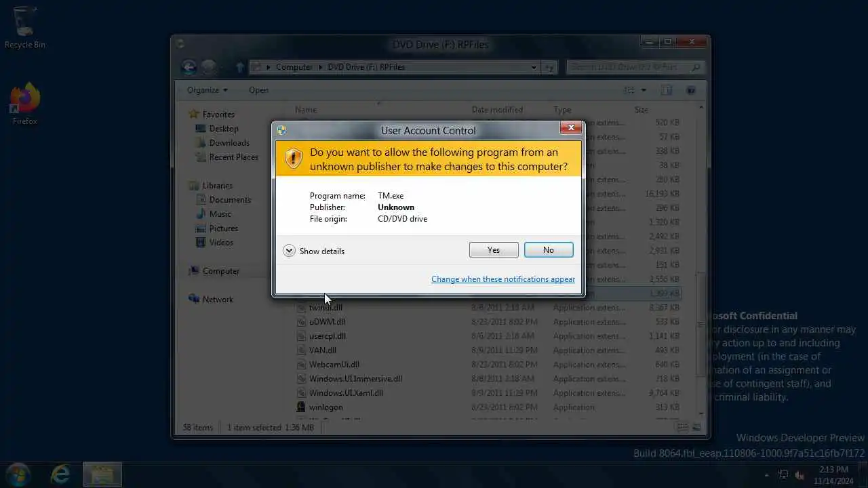The image size is (868, 488).
Task: Click the Explorer search box
Action: tap(635, 67)
